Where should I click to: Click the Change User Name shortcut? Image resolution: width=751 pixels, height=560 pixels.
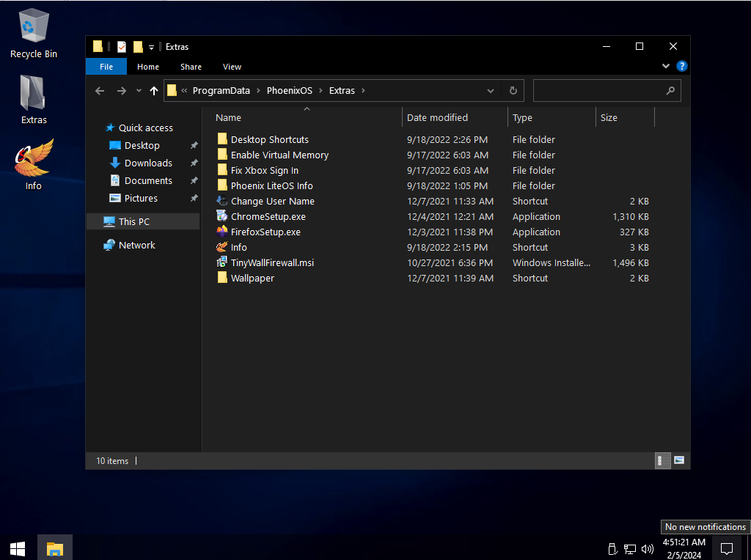coord(272,202)
